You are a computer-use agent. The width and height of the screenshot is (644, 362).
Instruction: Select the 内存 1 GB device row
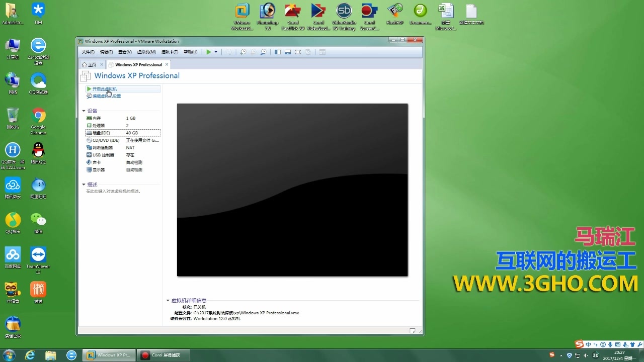pyautogui.click(x=123, y=118)
